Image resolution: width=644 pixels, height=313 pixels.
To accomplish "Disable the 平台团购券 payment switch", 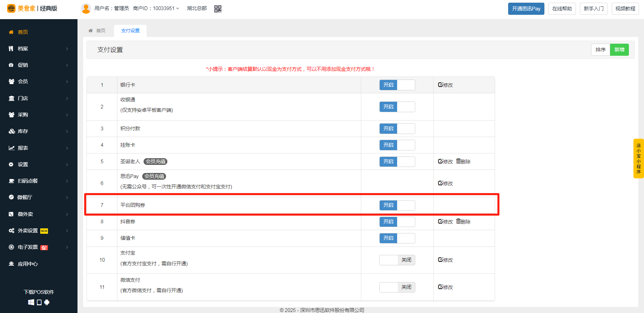I will tap(397, 205).
